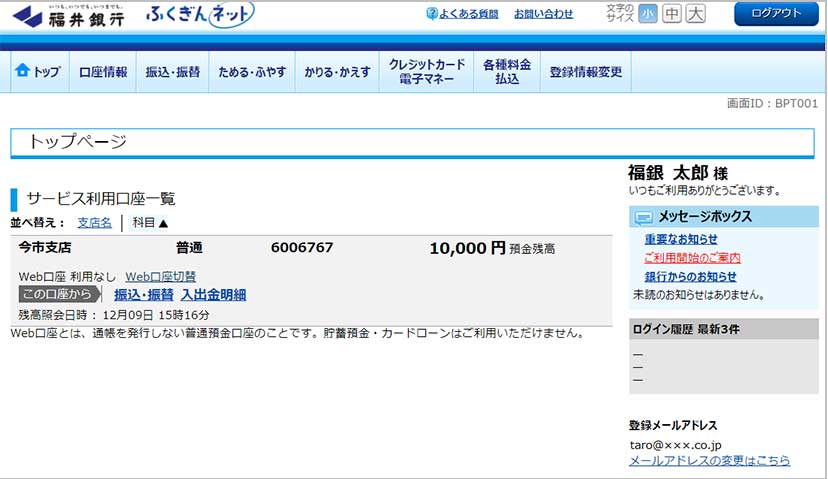Sort accounts by 支店名
The width and height of the screenshot is (828, 479).
[95, 223]
